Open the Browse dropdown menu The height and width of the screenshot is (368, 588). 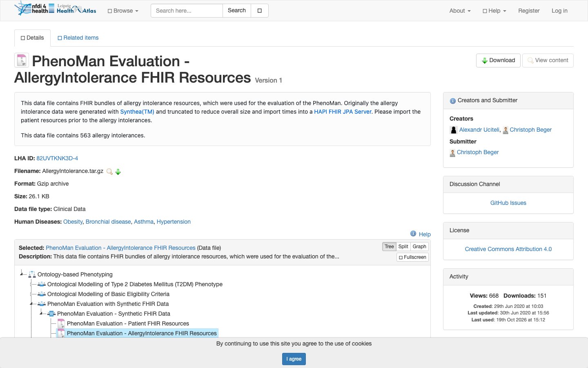123,11
